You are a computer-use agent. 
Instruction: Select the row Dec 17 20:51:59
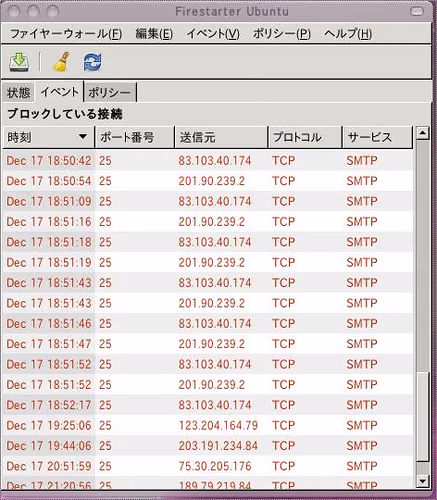(x=208, y=466)
